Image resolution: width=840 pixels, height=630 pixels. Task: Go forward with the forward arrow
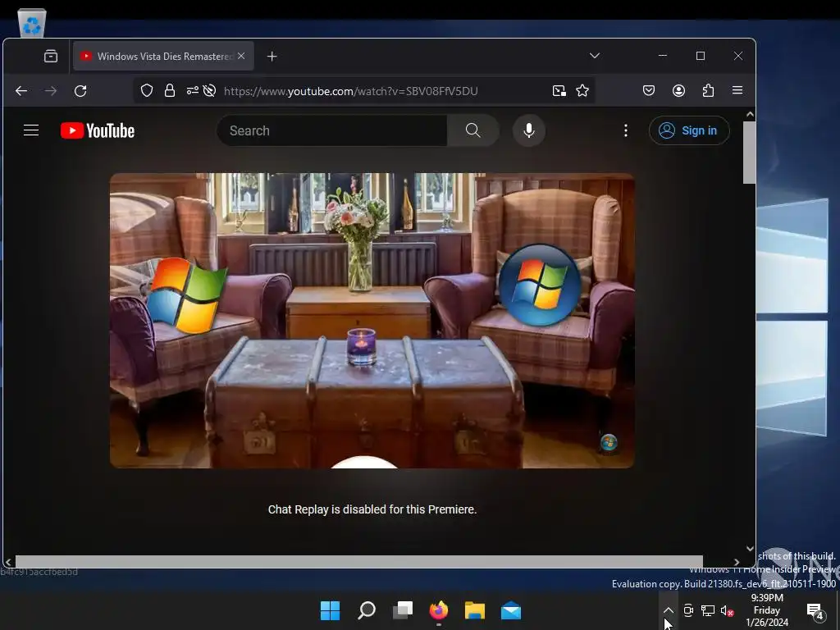coord(51,91)
